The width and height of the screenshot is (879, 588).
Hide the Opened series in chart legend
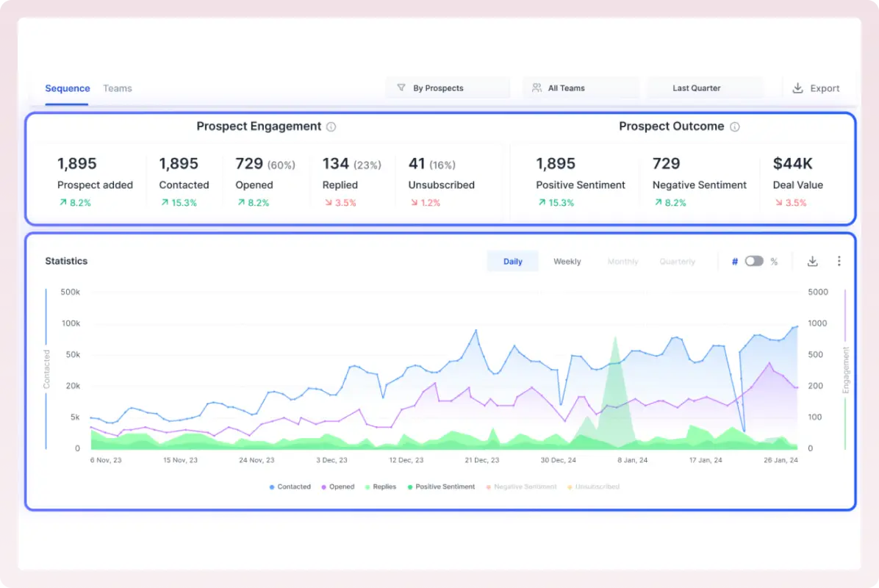(x=337, y=487)
